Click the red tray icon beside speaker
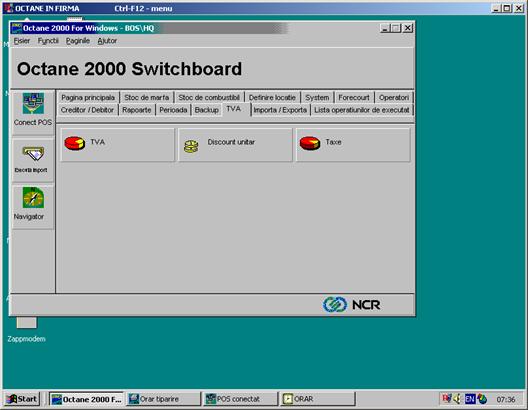 click(447, 399)
